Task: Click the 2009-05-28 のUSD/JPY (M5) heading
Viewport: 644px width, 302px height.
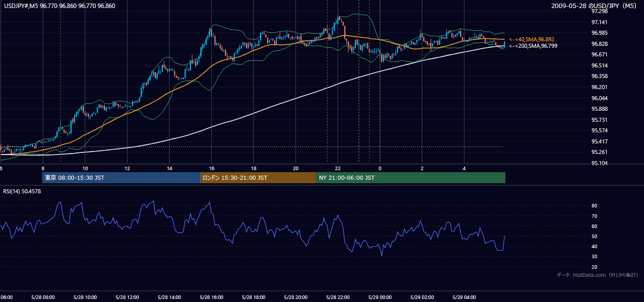Action: pyautogui.click(x=595, y=6)
